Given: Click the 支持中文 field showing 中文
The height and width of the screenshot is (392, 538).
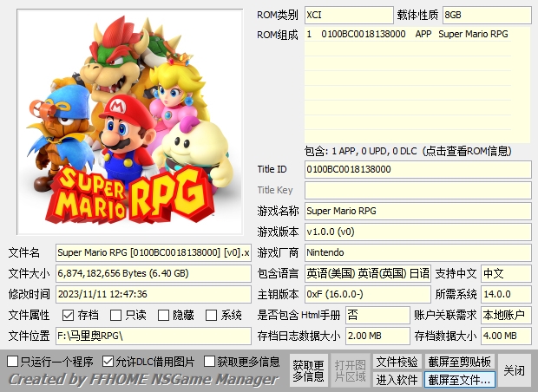Looking at the screenshot, I should tap(506, 273).
